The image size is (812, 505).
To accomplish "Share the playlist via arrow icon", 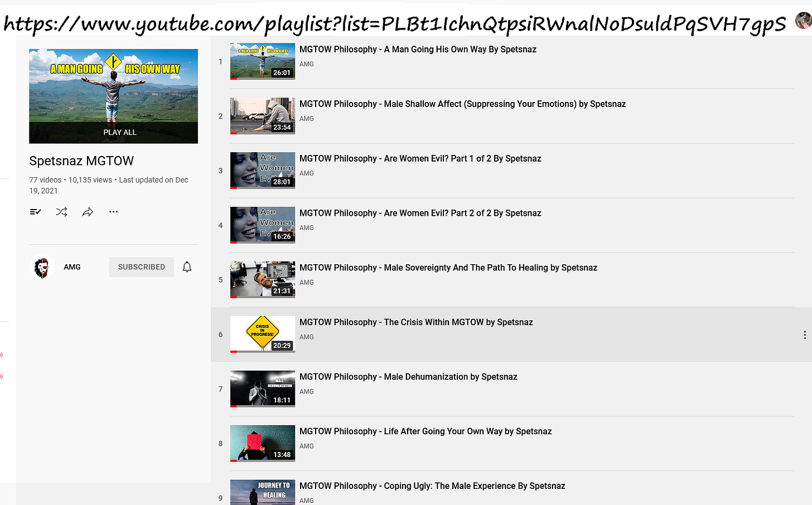I will (88, 212).
